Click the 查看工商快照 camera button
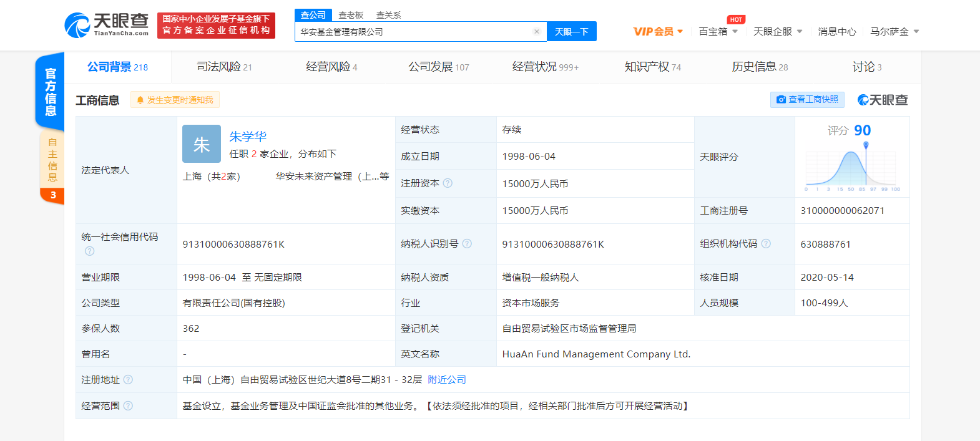Image resolution: width=980 pixels, height=441 pixels. click(x=807, y=99)
